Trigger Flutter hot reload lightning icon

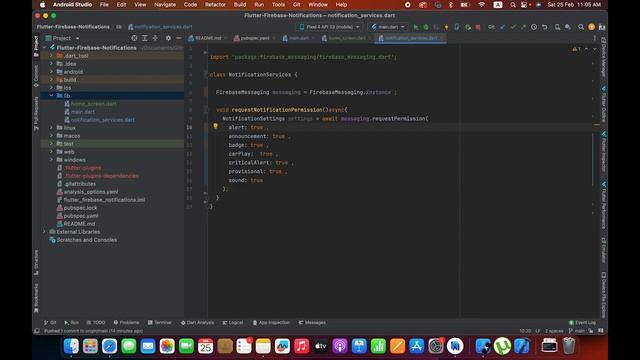pos(446,27)
